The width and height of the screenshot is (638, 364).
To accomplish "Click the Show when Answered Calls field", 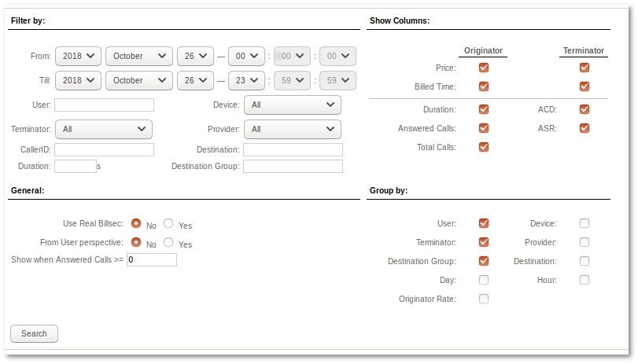I will click(x=151, y=260).
